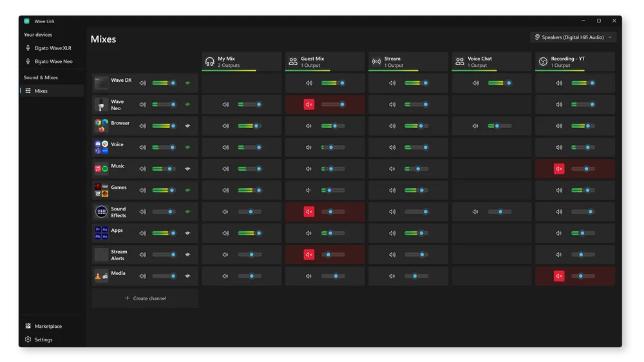Image resolution: width=644 pixels, height=362 pixels.
Task: Open the Mixes page in sidebar
Action: pos(41,91)
